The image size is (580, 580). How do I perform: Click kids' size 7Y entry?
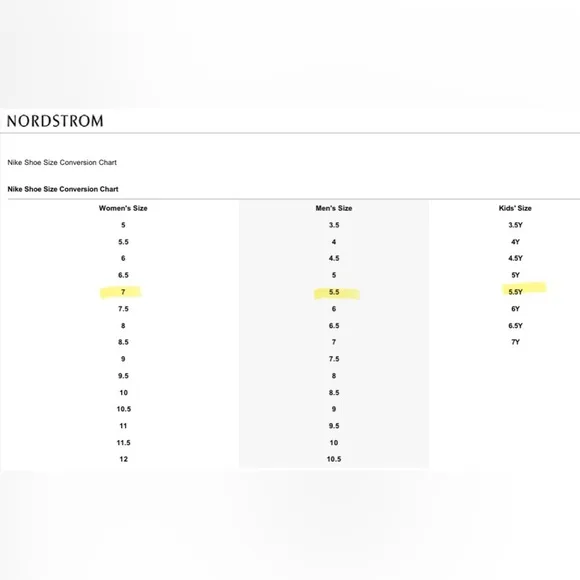(x=515, y=342)
